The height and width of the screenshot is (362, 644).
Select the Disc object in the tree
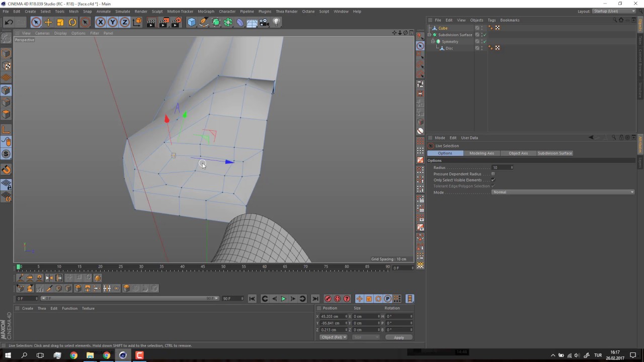449,48
